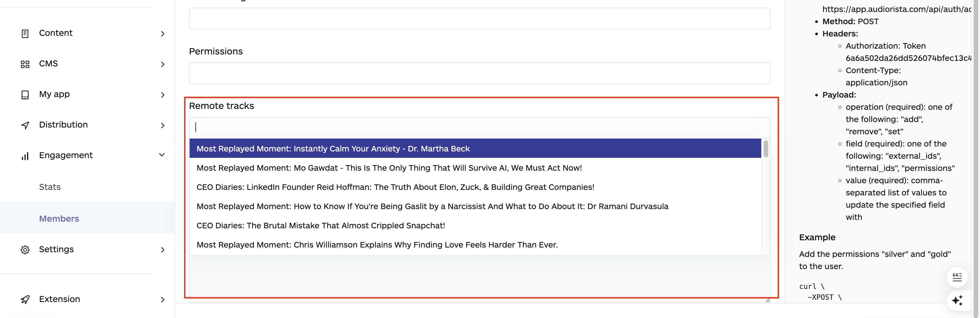
Task: Open the Stats submenu item
Action: coord(50,187)
